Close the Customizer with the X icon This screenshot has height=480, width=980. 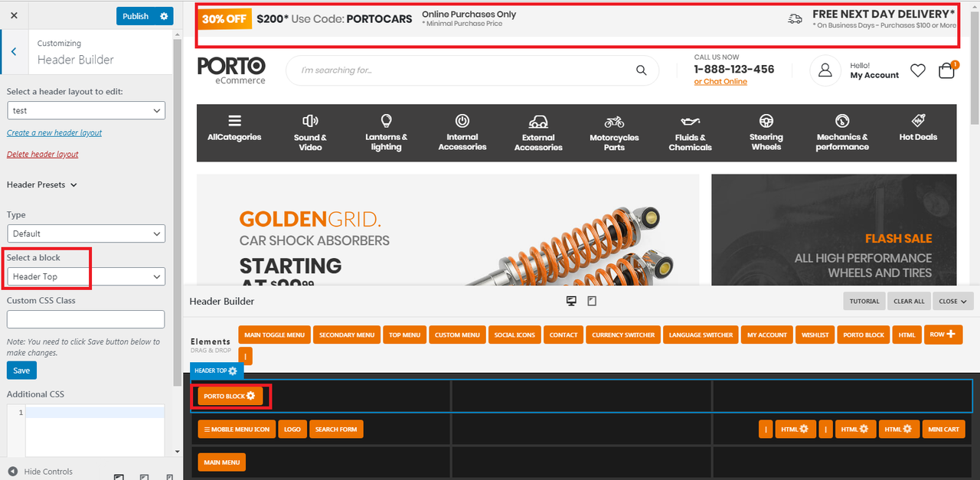[15, 15]
